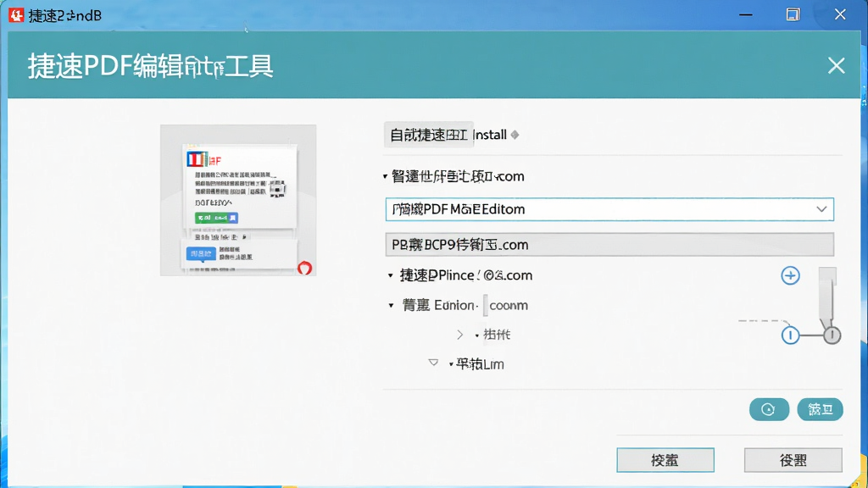Select the PPlince .com row text
Image resolution: width=868 pixels, height=488 pixels.
point(465,275)
